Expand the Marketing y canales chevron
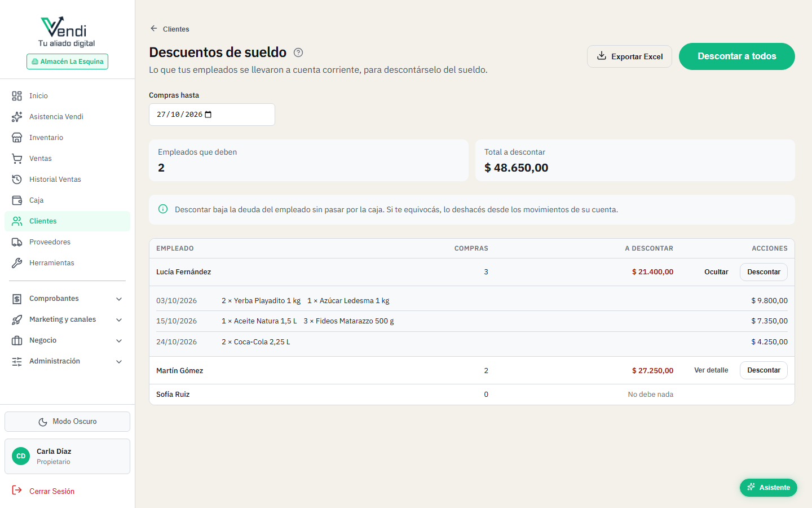Image resolution: width=812 pixels, height=508 pixels. click(x=119, y=319)
